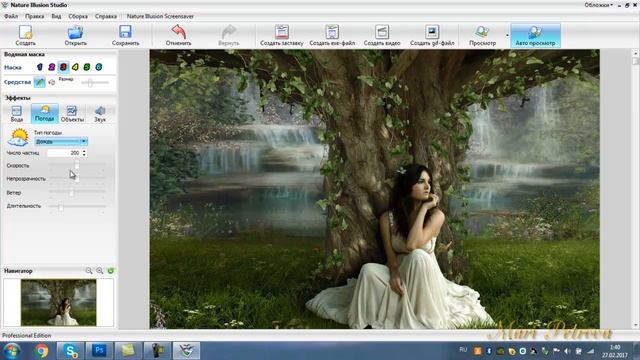Start preview with the Просмотр icon
This screenshot has height=360, width=640.
coord(482,35)
